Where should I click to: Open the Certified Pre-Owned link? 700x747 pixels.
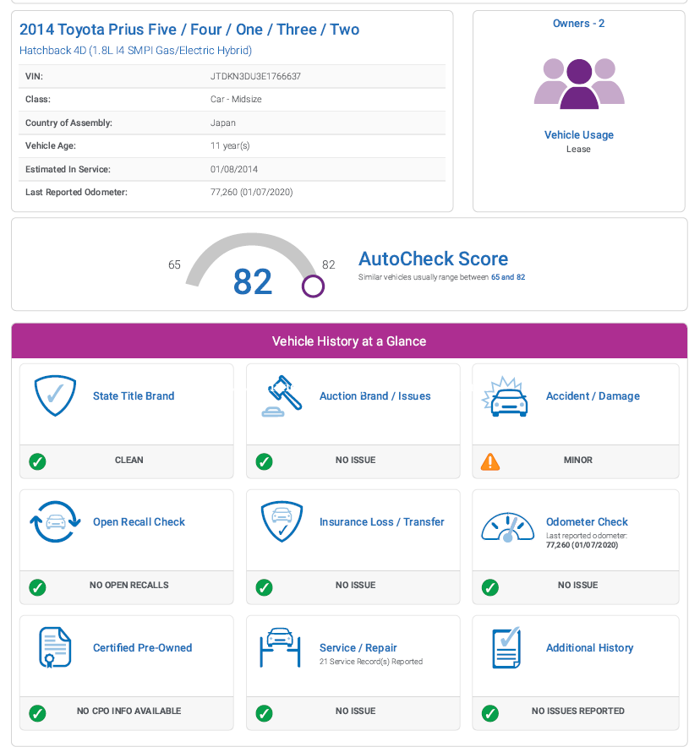pyautogui.click(x=143, y=647)
